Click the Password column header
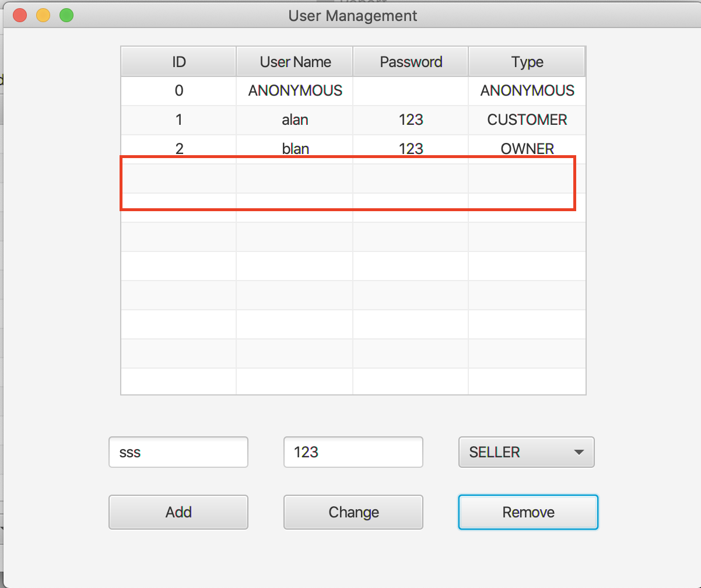701x588 pixels. pos(410,61)
